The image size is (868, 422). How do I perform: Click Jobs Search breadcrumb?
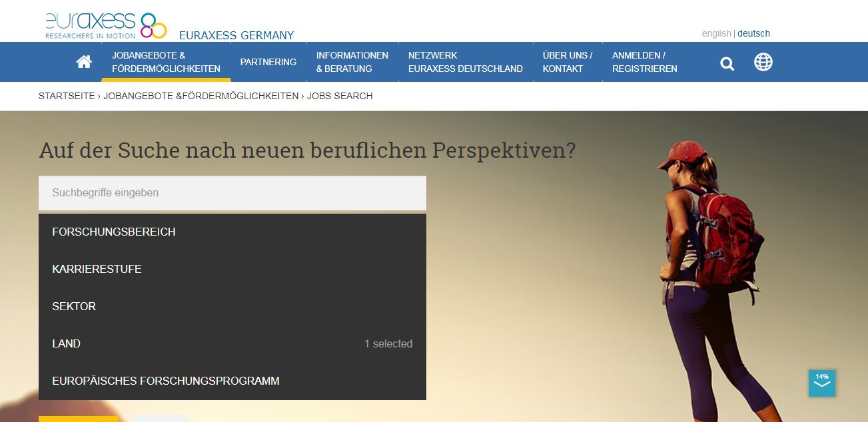[x=340, y=96]
